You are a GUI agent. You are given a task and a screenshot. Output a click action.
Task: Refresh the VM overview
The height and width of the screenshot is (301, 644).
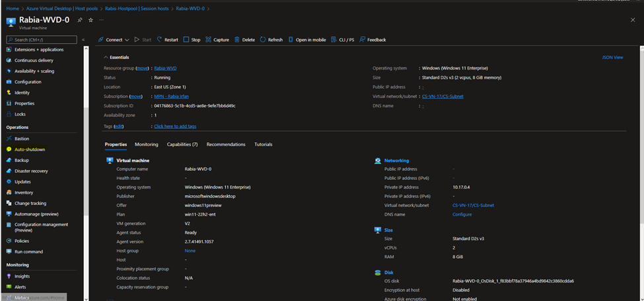[271, 40]
